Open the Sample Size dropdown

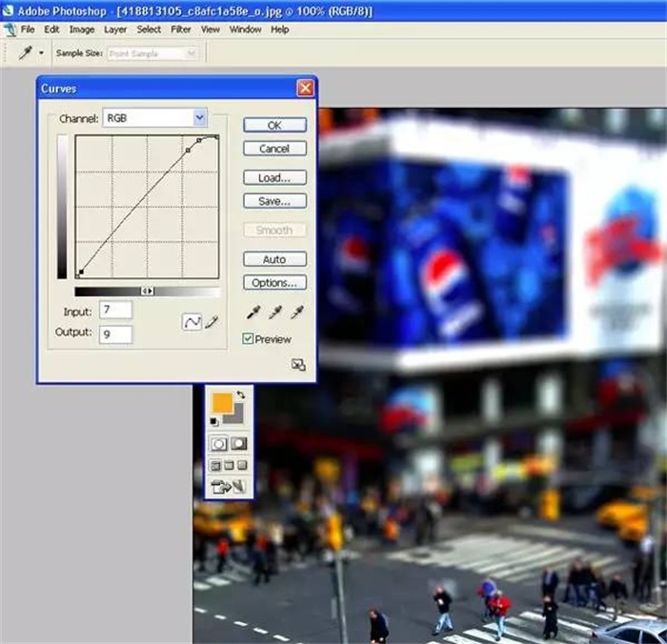click(152, 53)
